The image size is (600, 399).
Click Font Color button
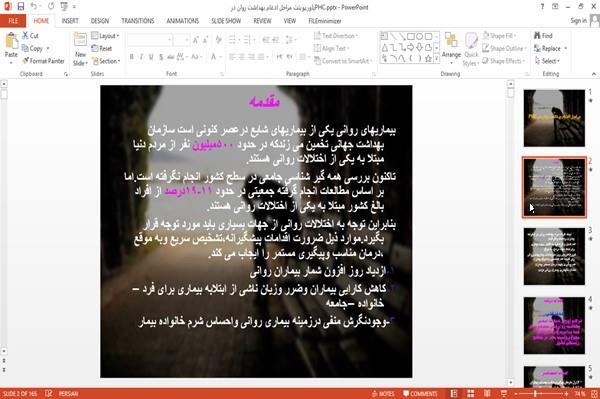[x=214, y=57]
